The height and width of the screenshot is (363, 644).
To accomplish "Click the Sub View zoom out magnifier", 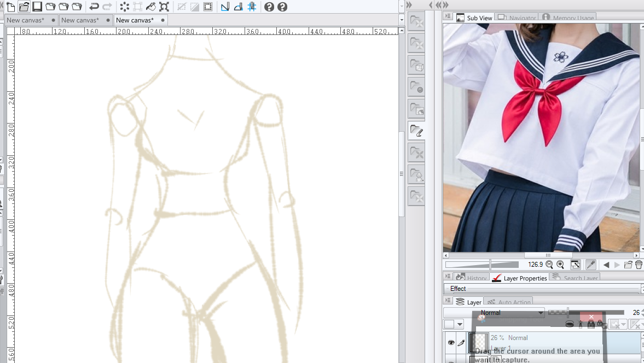I will 549,265.
